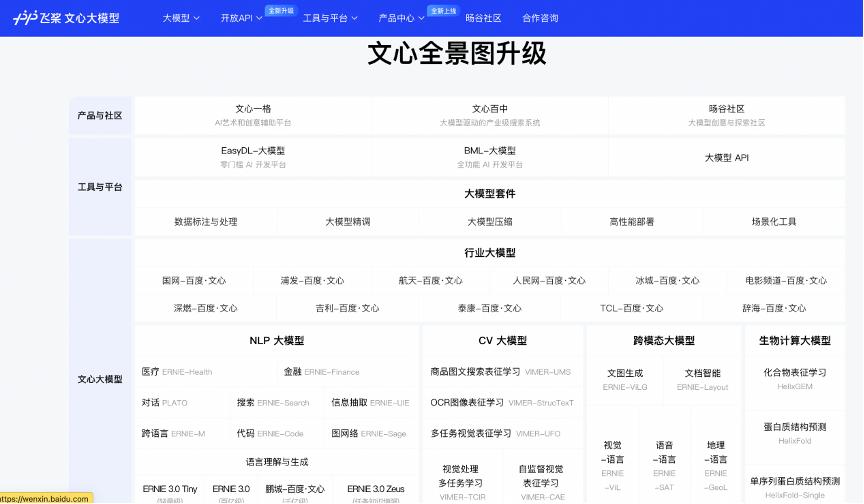Click TCL-百度·文心 industry model

coord(631,308)
